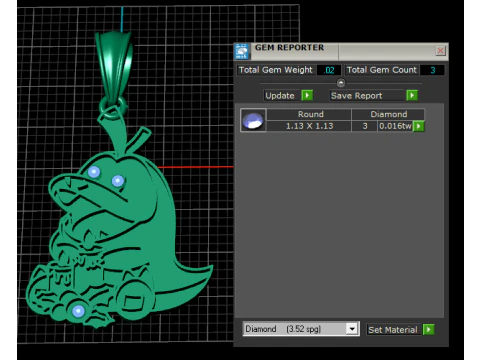This screenshot has width=480, height=360.
Task: Select the Round column header
Action: click(309, 114)
